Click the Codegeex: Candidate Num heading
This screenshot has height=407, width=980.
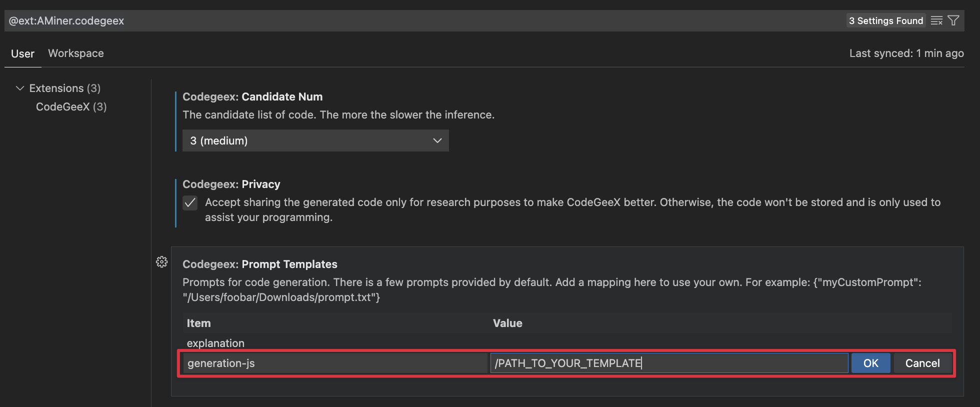point(252,96)
